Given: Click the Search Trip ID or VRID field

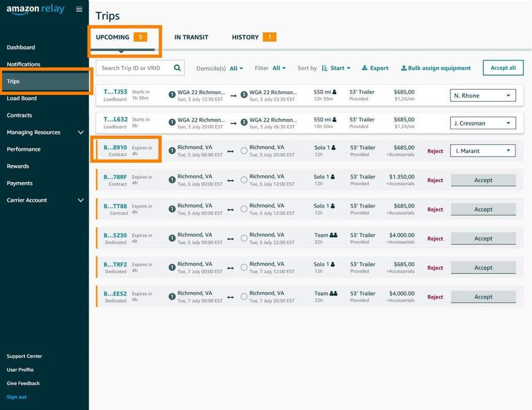Looking at the screenshot, I should click(135, 68).
